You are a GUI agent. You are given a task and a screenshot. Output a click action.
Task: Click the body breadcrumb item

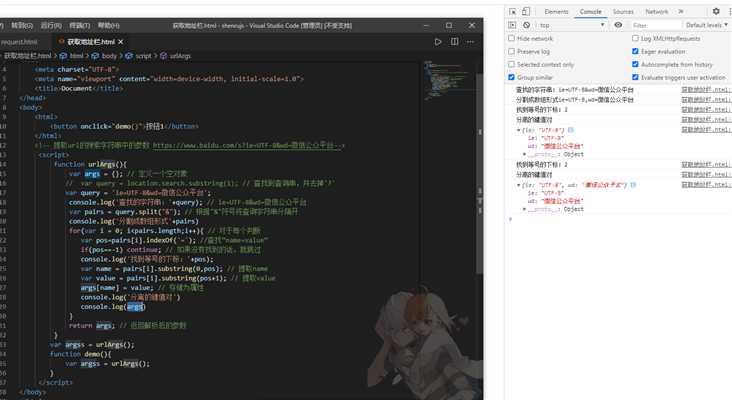(x=109, y=56)
